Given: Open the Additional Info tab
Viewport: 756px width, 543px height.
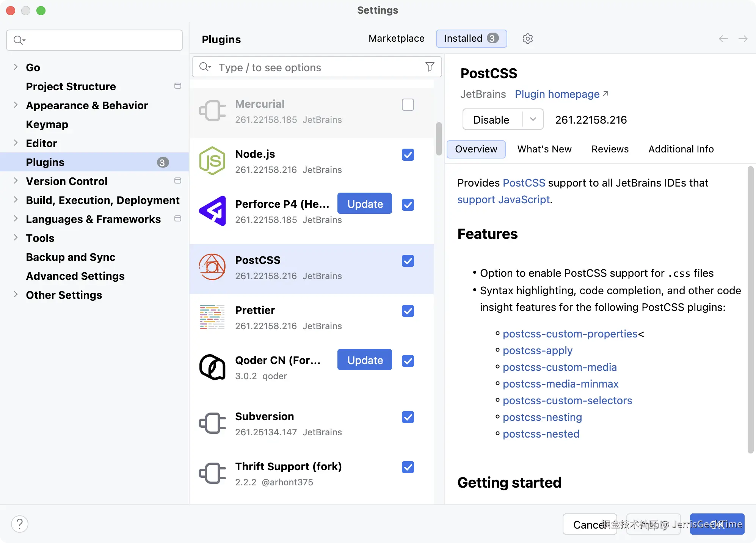Looking at the screenshot, I should 681,149.
